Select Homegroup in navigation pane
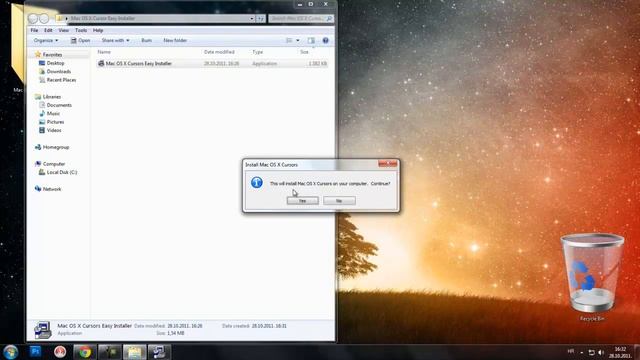The image size is (640, 360). tap(56, 147)
